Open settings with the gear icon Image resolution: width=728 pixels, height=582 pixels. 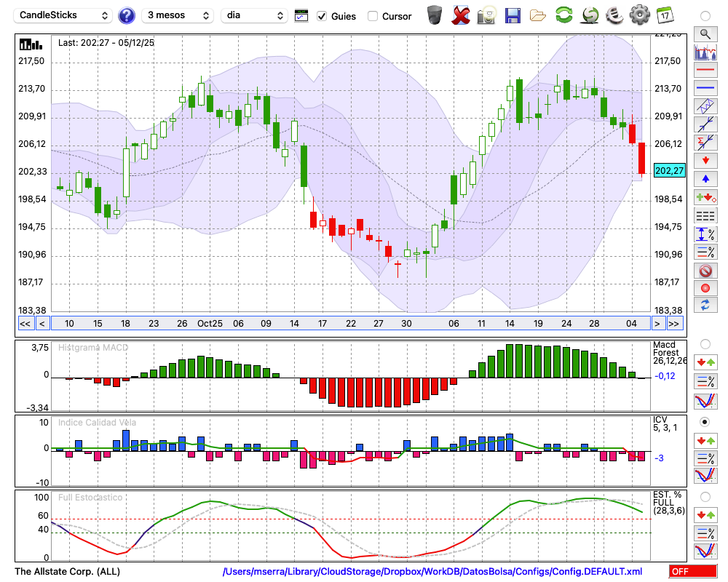coord(640,15)
